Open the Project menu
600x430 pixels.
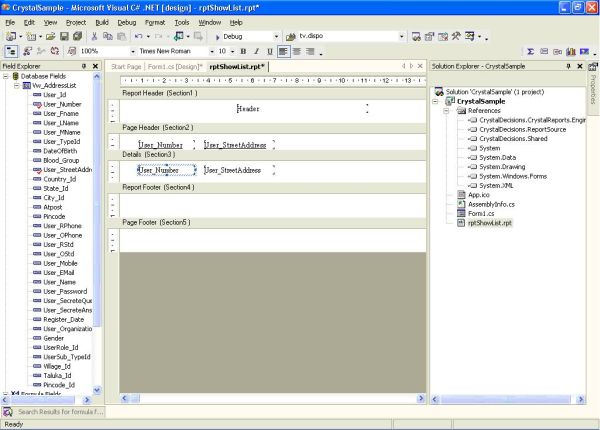[76, 23]
